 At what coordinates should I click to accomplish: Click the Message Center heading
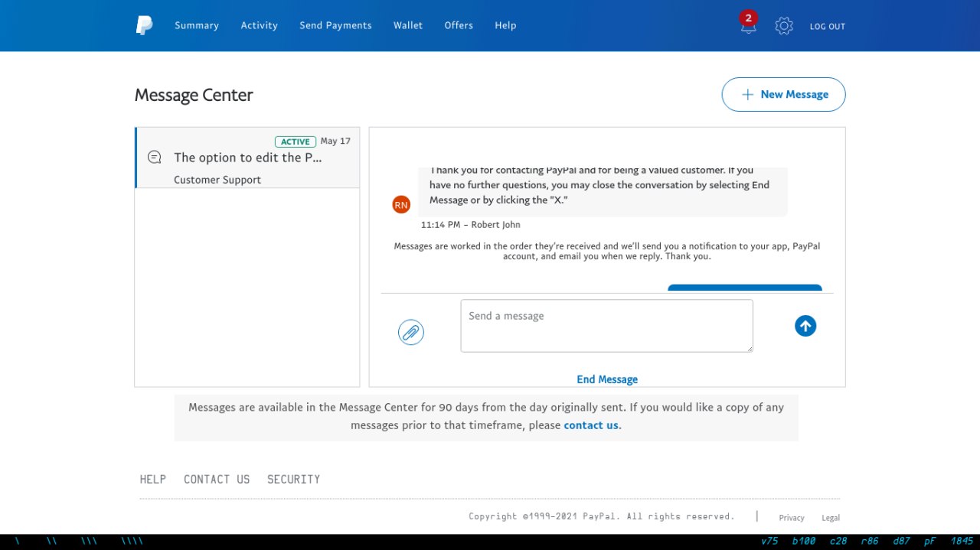[x=194, y=95]
